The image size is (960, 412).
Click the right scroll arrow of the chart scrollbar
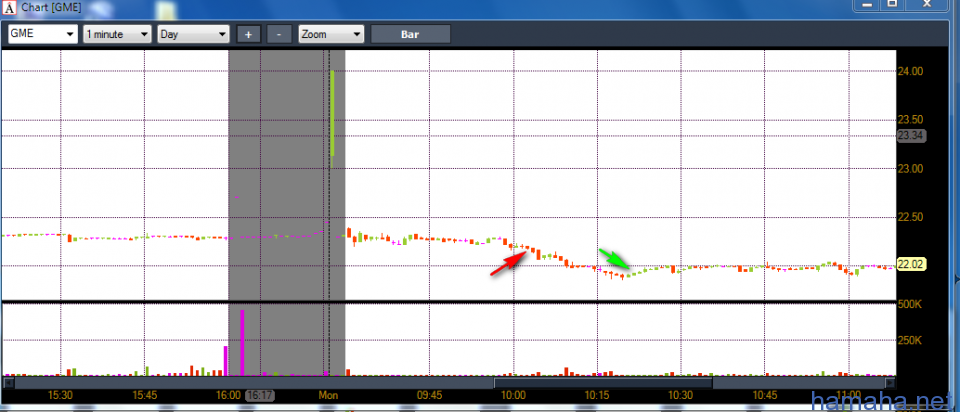coord(890,383)
